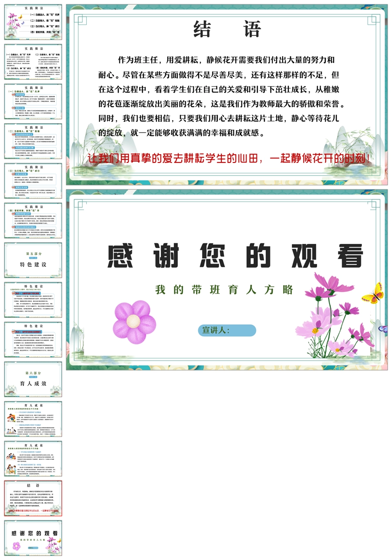Click the green subtitle 我的带班育人方略
This screenshot has height=560, width=392.
(224, 290)
